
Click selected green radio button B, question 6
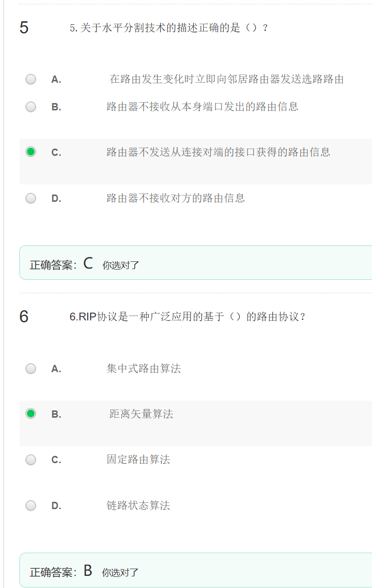coord(31,414)
